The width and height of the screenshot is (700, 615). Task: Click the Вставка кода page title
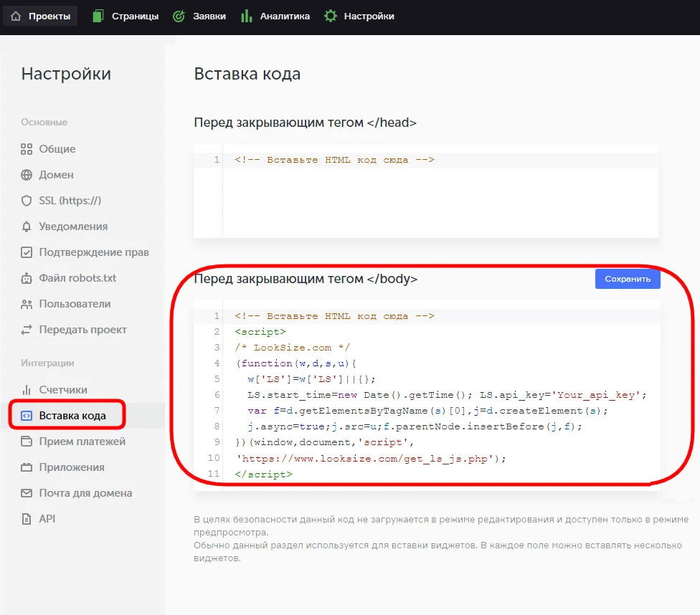click(x=247, y=74)
